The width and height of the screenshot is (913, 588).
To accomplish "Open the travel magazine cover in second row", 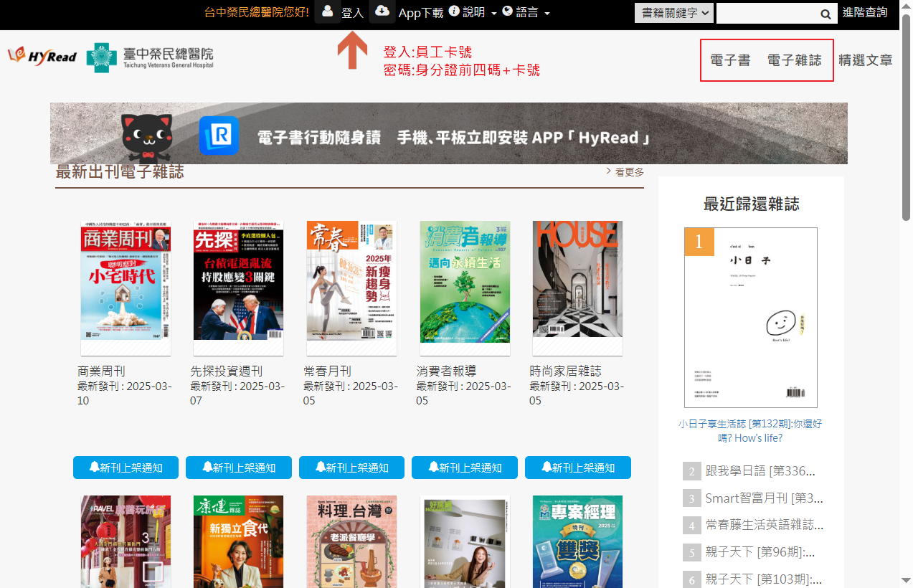I will (x=126, y=541).
